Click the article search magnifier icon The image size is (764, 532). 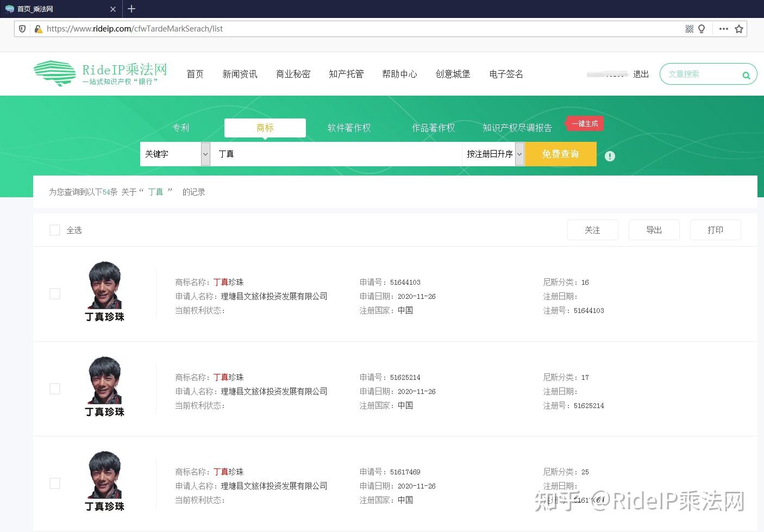coord(746,75)
